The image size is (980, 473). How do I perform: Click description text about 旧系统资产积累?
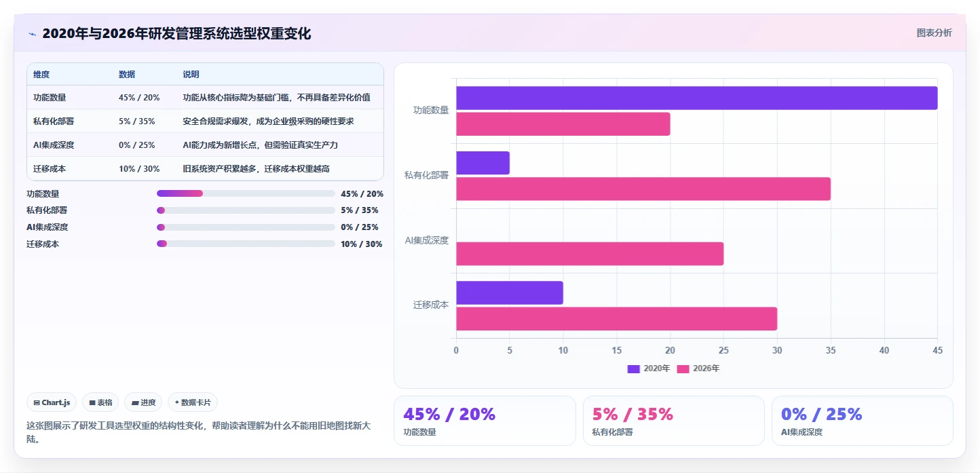[256, 169]
